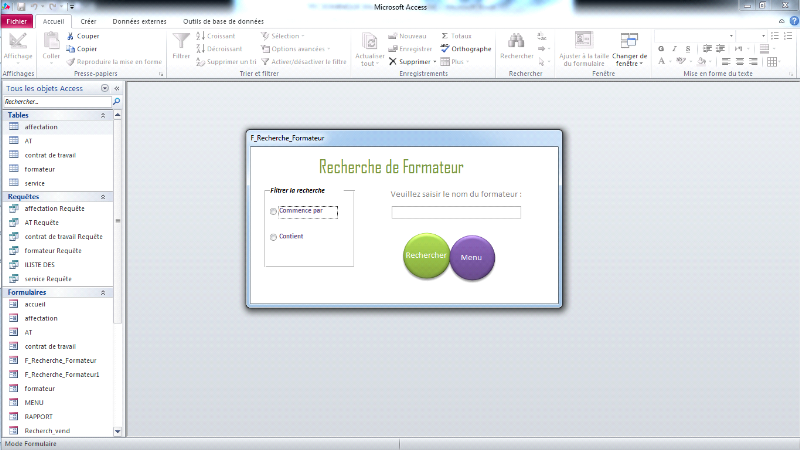Collapse the Formulaires group header
This screenshot has height=450, width=800.
coord(103,292)
